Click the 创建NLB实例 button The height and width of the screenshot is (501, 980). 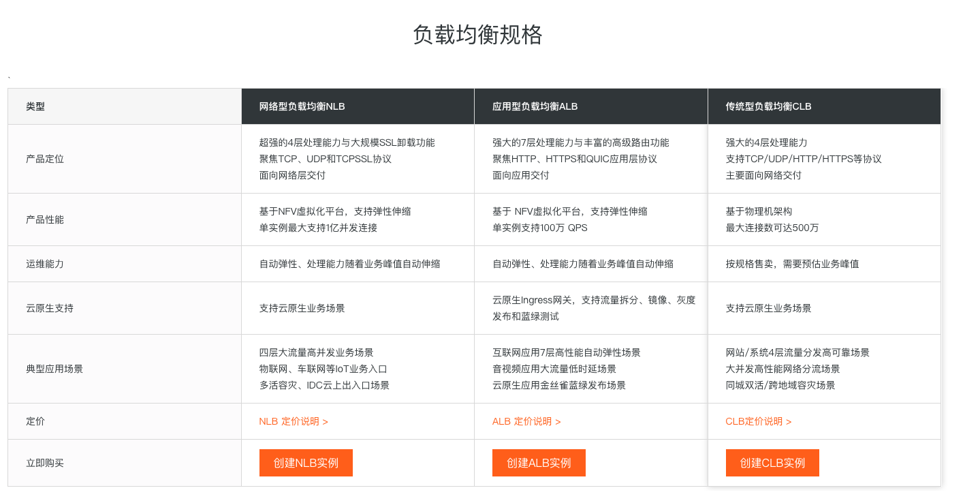306,463
